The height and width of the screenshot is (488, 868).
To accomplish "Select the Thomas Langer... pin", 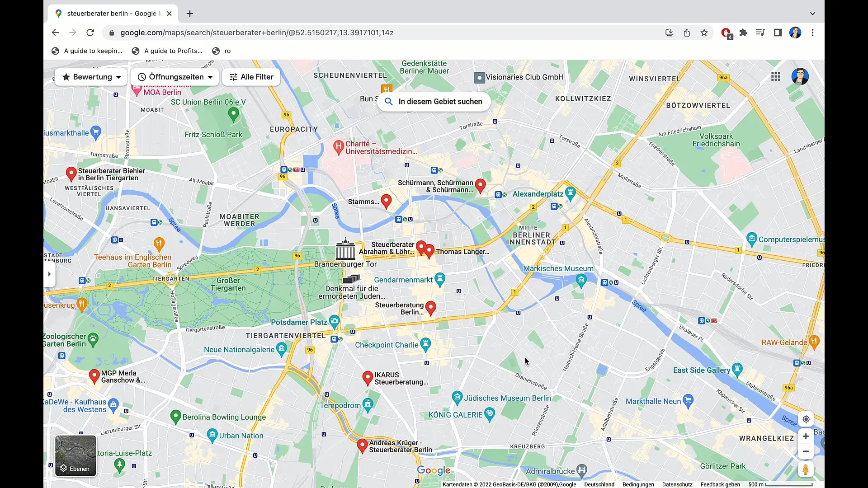I will tap(430, 251).
